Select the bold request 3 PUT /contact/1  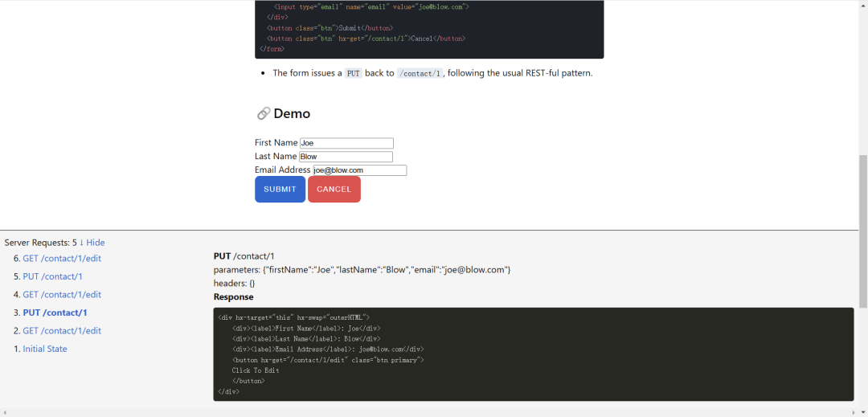[55, 313]
